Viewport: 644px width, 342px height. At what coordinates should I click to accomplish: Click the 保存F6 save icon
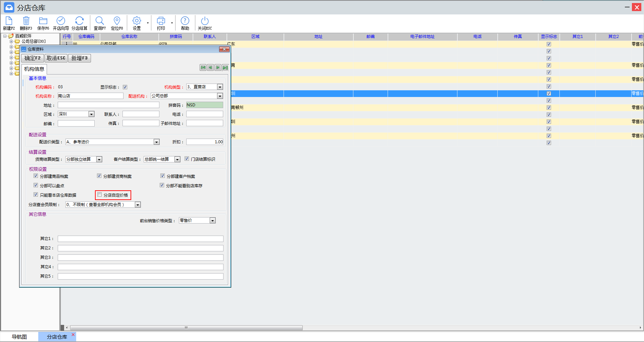tap(43, 21)
